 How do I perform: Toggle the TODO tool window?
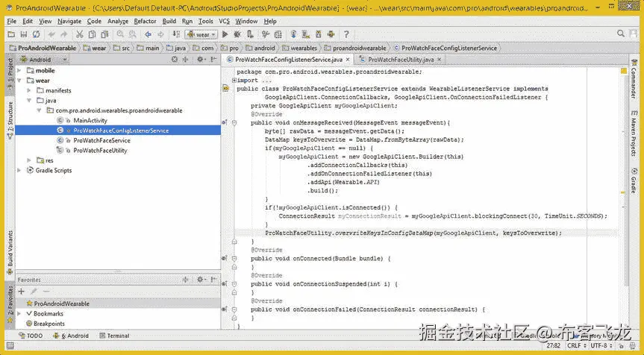pos(31,336)
